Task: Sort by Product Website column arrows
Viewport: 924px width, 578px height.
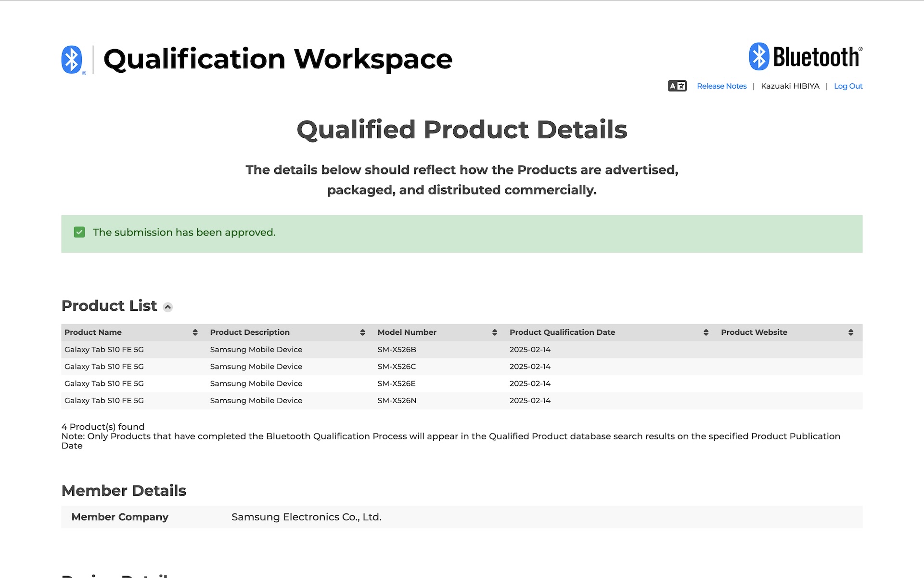Action: (850, 332)
